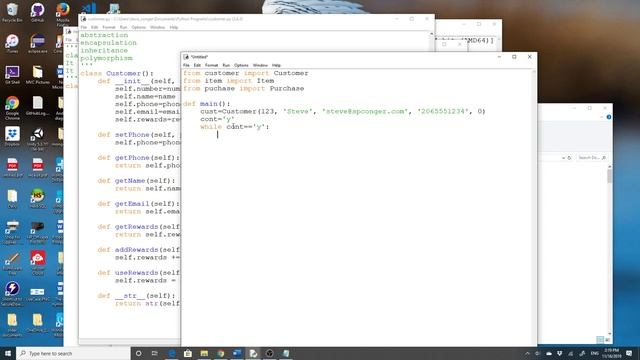Open Dropbox in the system tray
Screen dimensions: 640x360
(x=560, y=353)
